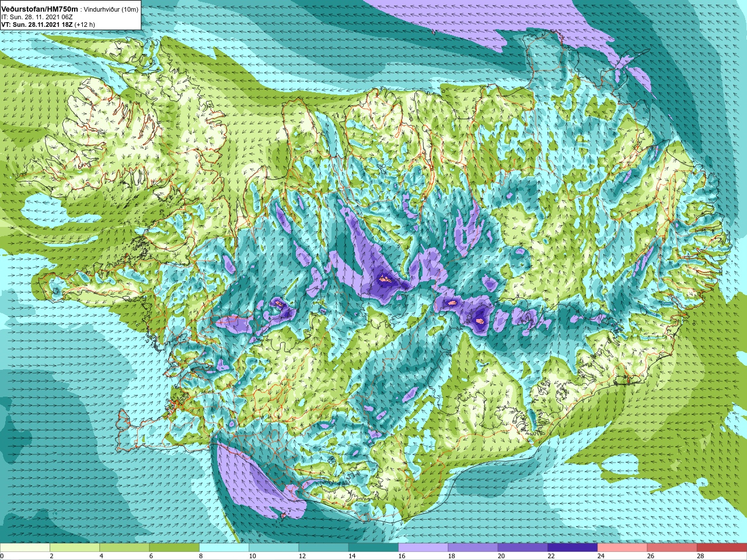Click the 'IT: Sun. 28. 11. 2021 06Z' line
Image resolution: width=747 pixels, height=560 pixels.
coord(37,17)
